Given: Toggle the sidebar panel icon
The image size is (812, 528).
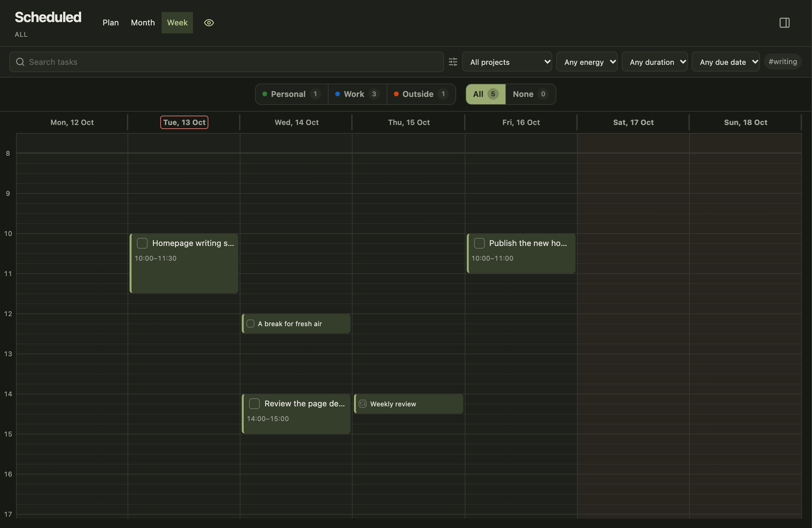Looking at the screenshot, I should (784, 22).
